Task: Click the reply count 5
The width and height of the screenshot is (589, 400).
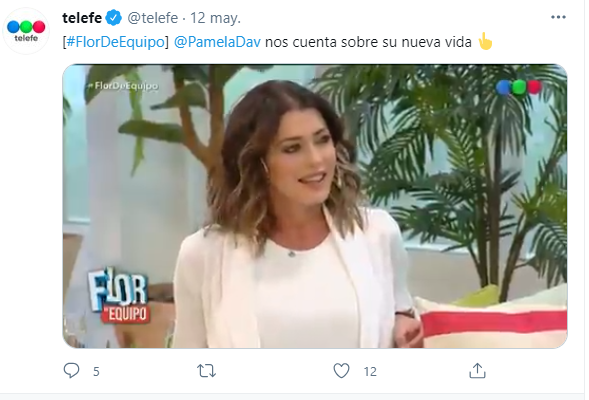Action: coord(96,371)
